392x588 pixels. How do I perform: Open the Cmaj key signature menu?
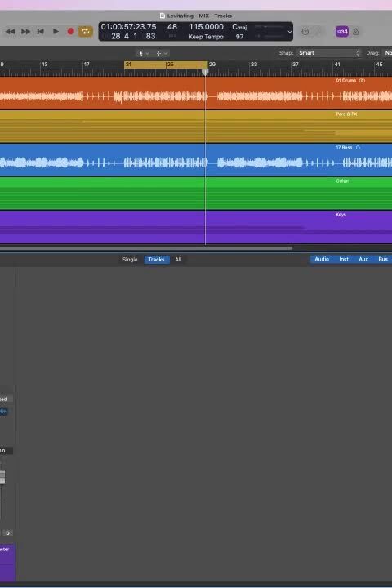tap(239, 27)
